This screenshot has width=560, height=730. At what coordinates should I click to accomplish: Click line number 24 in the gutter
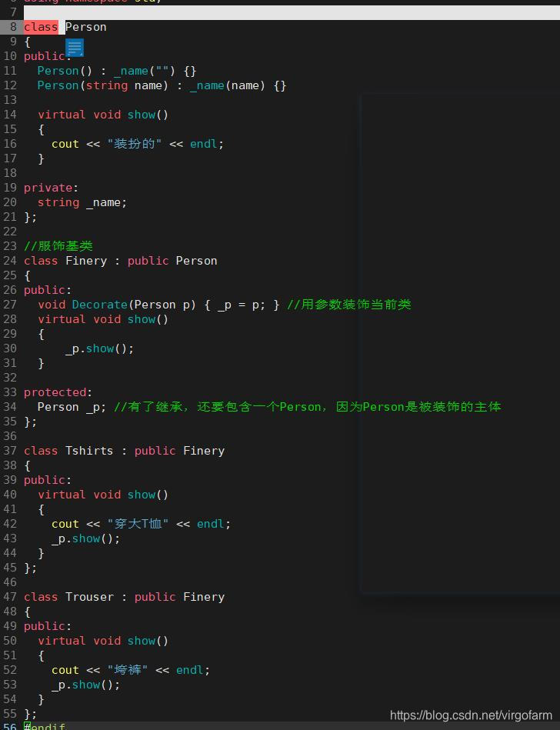(10, 261)
